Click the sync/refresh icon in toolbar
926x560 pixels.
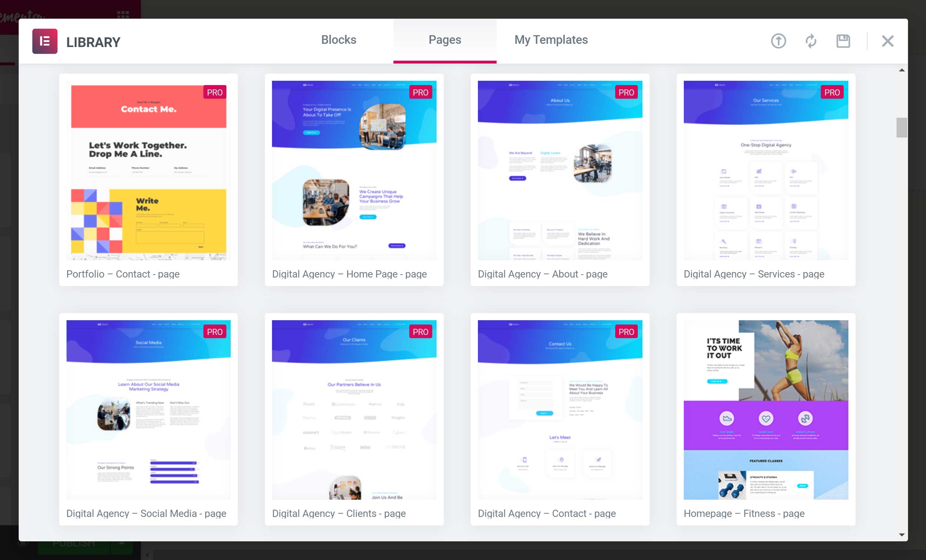pos(810,41)
